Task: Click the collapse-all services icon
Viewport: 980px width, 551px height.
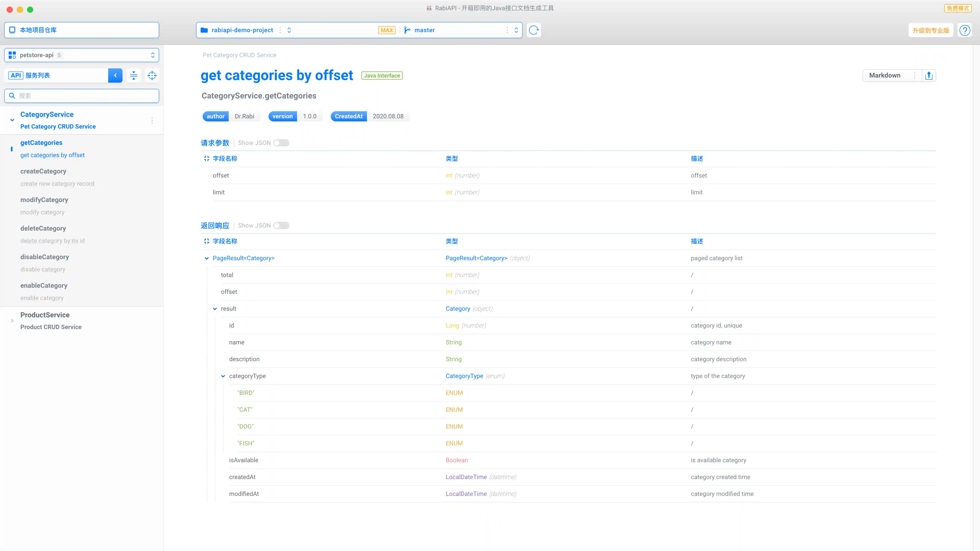Action: pos(133,75)
